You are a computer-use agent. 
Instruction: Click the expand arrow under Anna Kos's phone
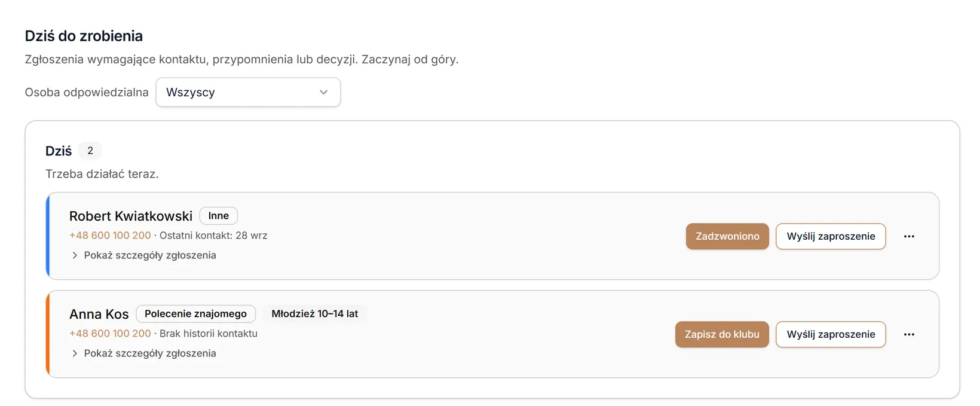pyautogui.click(x=75, y=353)
